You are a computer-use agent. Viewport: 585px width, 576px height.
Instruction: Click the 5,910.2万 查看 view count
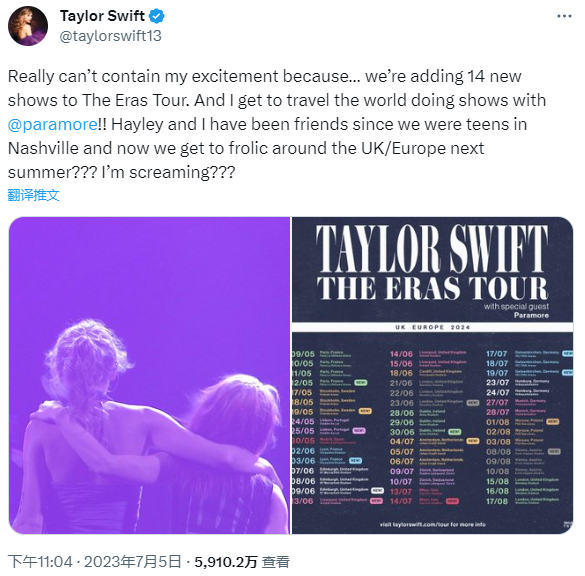click(x=242, y=561)
